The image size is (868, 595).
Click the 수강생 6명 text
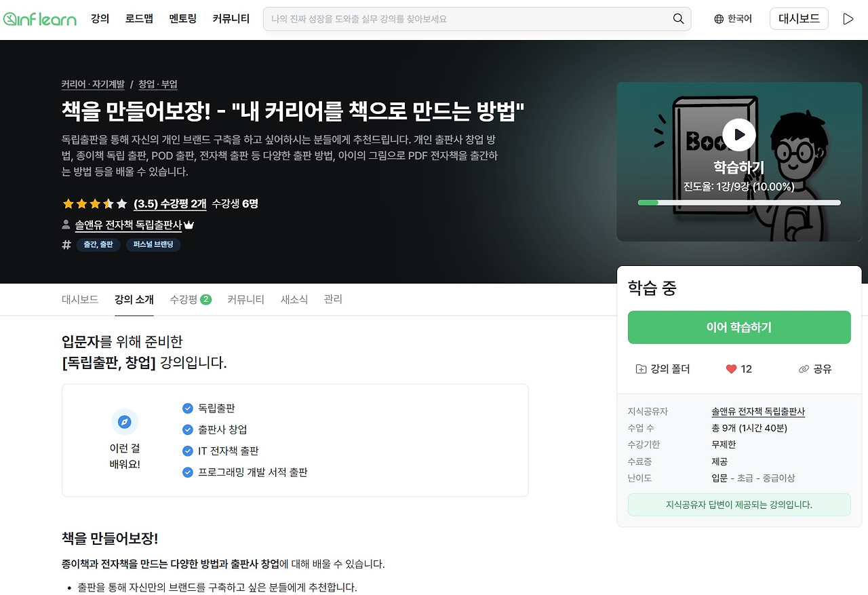(235, 204)
